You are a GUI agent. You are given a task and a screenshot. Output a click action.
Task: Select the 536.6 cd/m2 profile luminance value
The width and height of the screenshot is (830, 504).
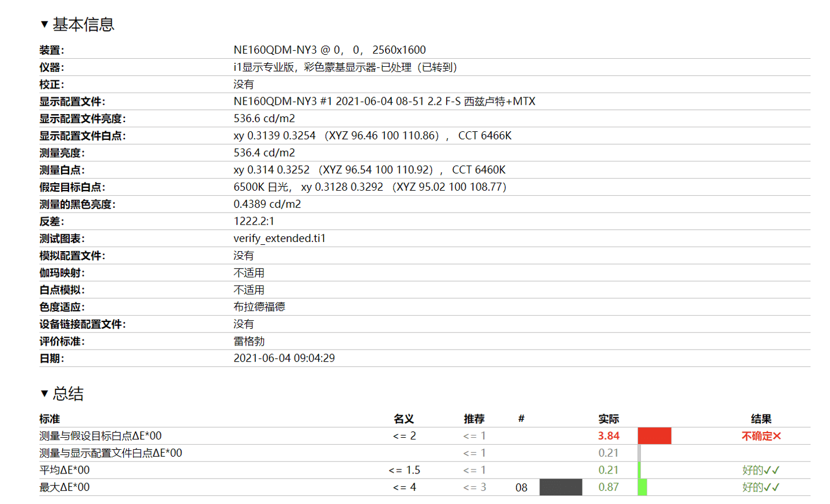264,119
